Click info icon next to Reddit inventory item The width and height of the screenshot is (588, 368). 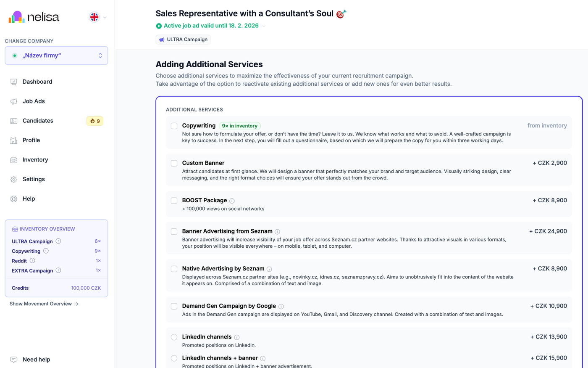pyautogui.click(x=32, y=261)
